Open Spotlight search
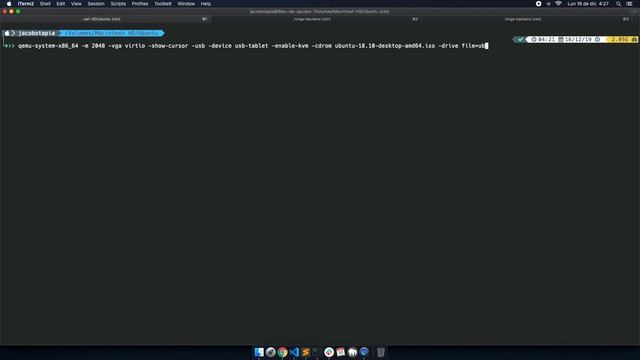This screenshot has width=640, height=360. click(x=618, y=4)
